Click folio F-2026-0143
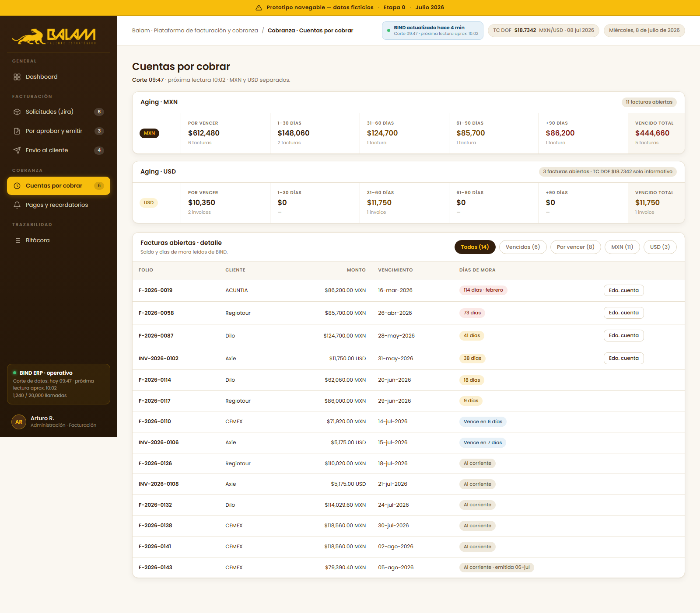Screen dimensions: 700x613 (155, 568)
